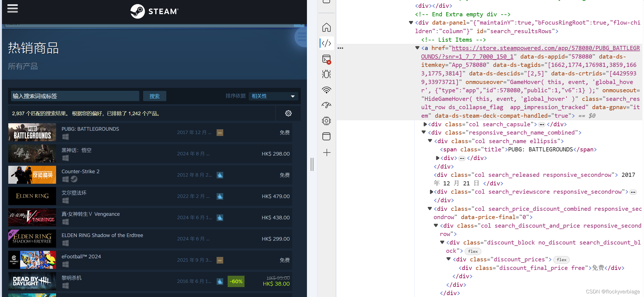Toggle the flex badge on discount_block div

click(x=473, y=251)
